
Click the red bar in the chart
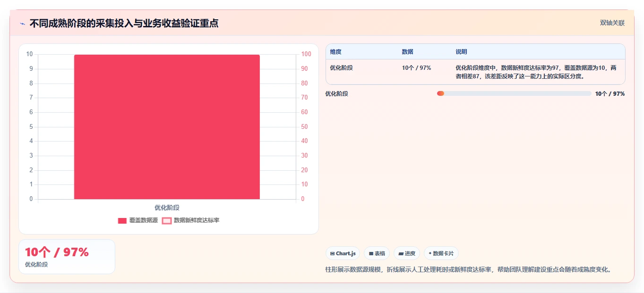167,127
